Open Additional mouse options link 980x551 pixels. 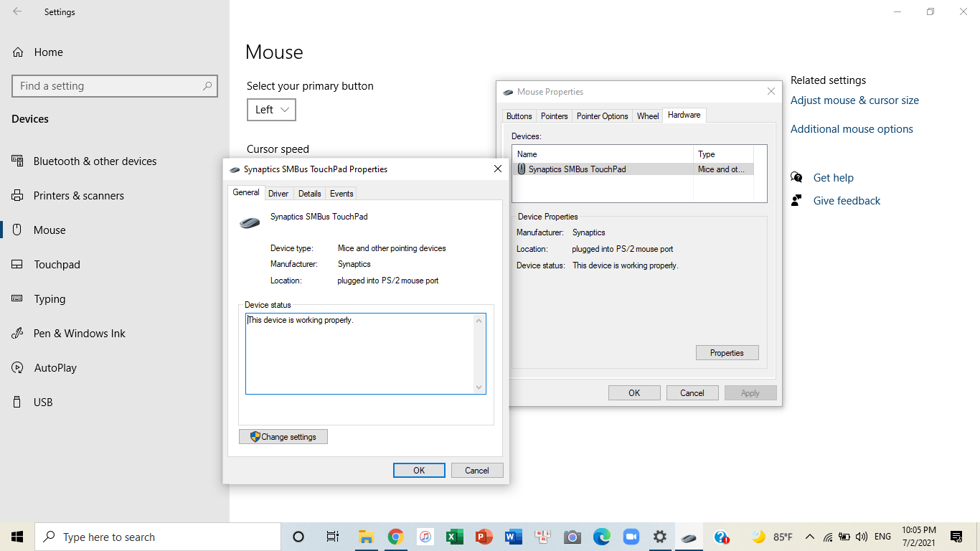852,128
